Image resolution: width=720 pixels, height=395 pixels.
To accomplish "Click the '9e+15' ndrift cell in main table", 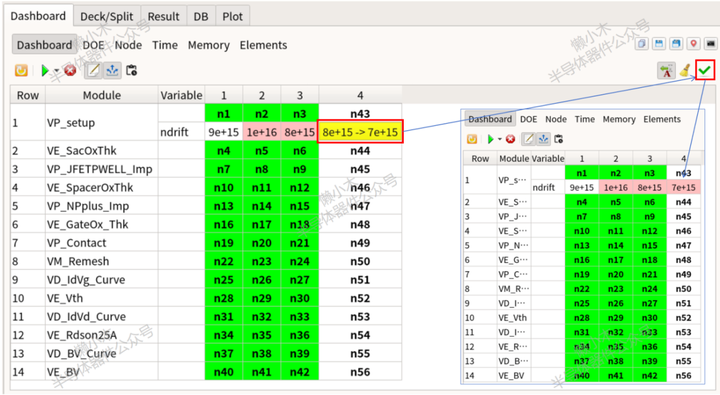I will pos(224,132).
